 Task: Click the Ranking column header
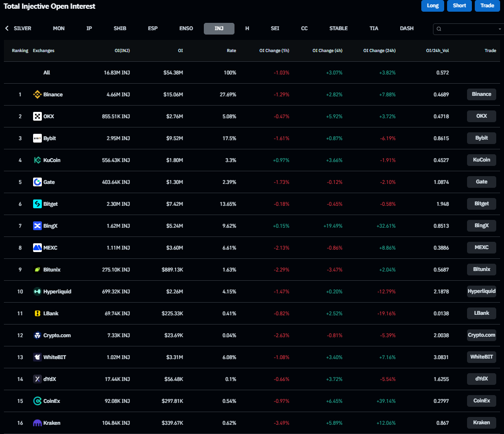point(20,51)
